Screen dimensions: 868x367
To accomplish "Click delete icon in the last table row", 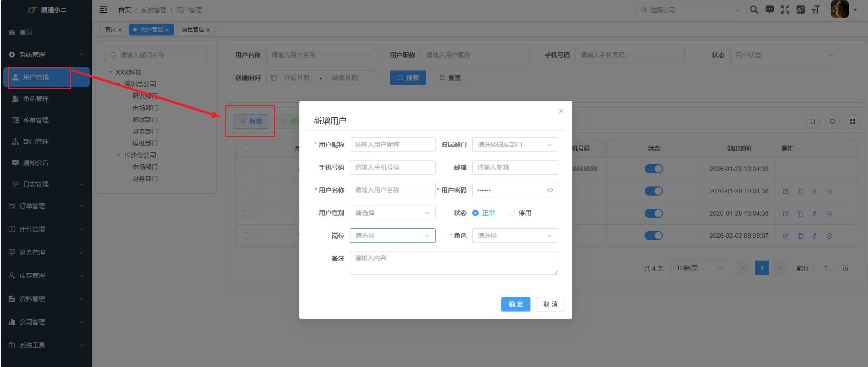I will point(800,236).
